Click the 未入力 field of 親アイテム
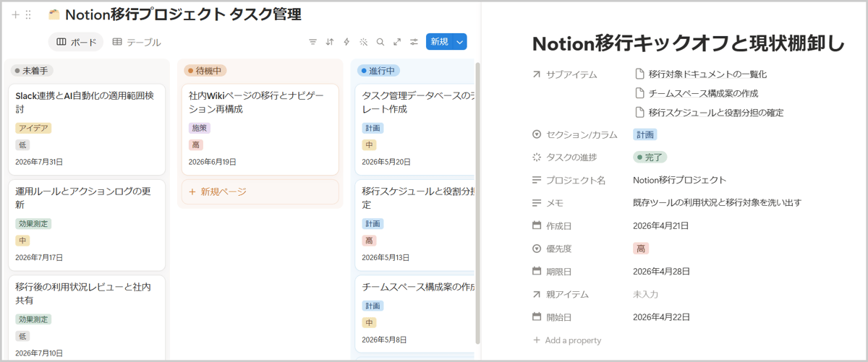 click(645, 294)
